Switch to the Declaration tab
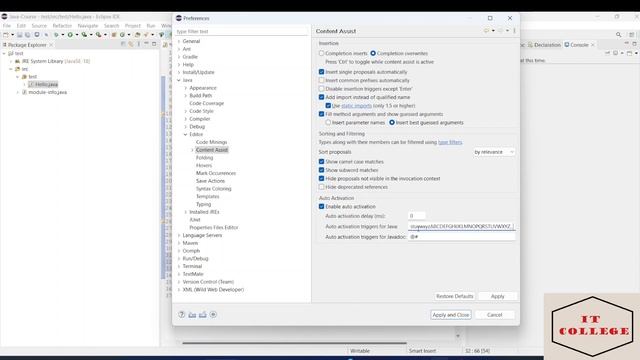 coord(544,45)
